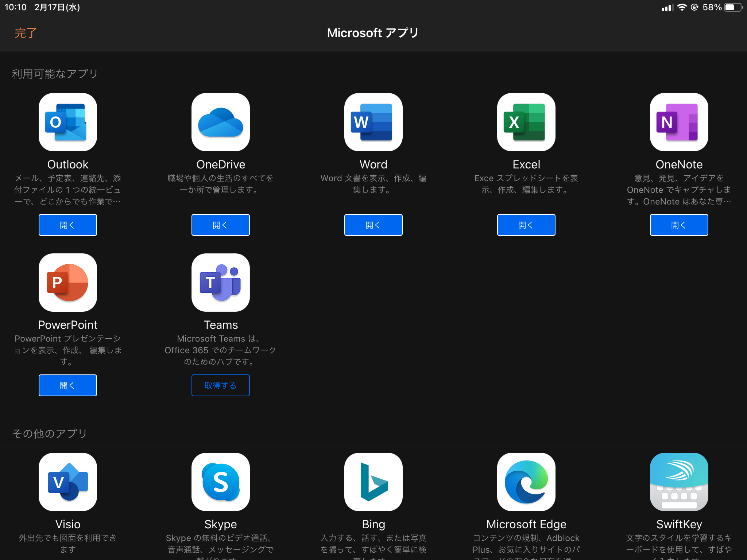Tap the Microsoft Edge icon
Image resolution: width=747 pixels, height=560 pixels.
[x=526, y=482]
